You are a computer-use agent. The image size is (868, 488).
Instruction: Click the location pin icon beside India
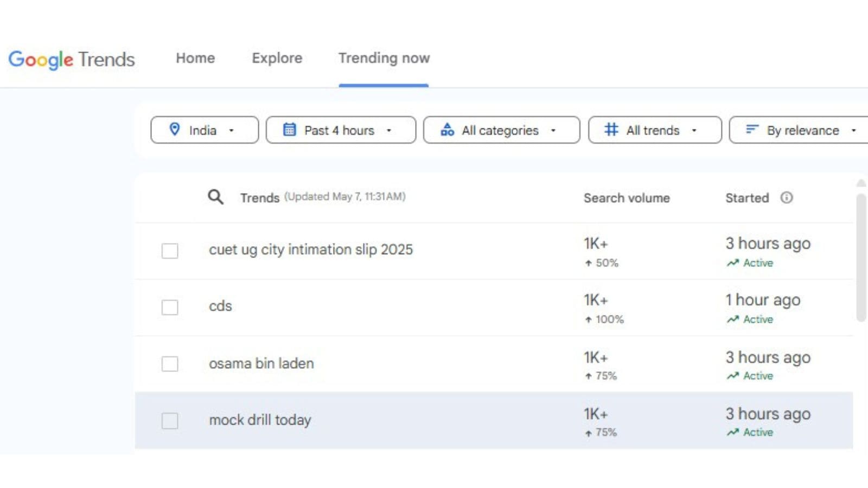pos(175,129)
